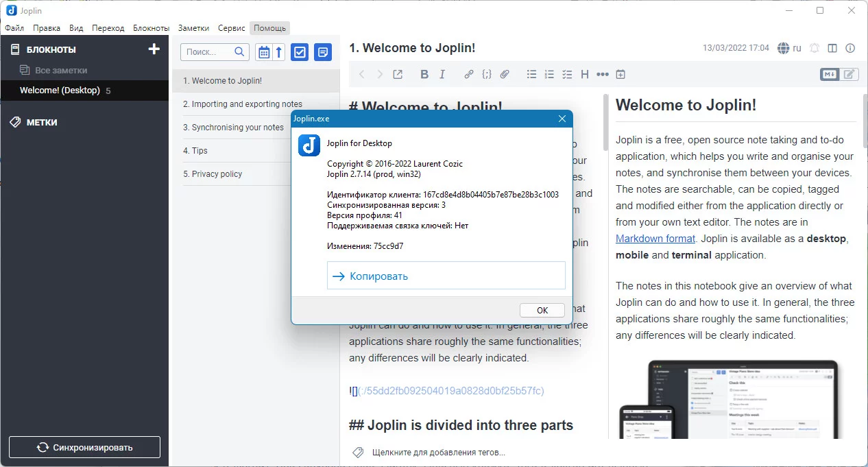This screenshot has width=868, height=467.
Task: Click the notebooks icon beside БЛОКНОТЫ
Action: click(x=15, y=49)
